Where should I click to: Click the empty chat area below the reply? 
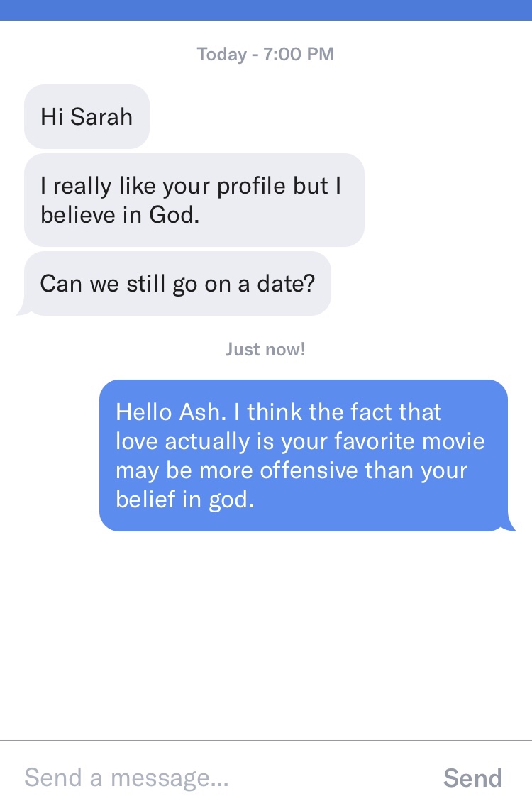pos(266,635)
